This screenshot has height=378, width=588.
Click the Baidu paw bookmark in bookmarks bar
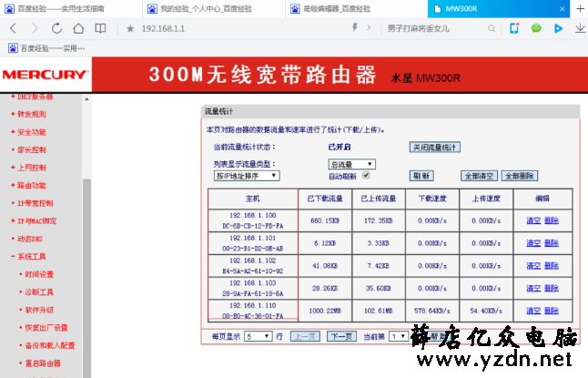(46, 48)
